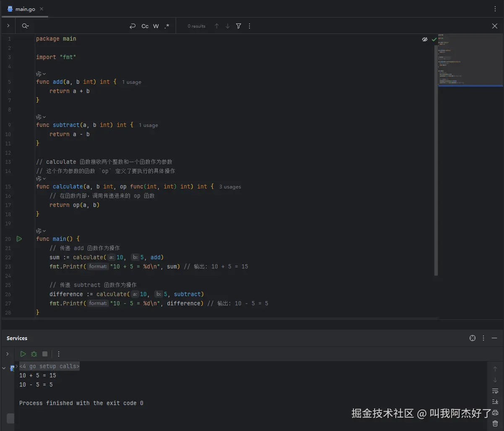The image size is (504, 431).
Task: Click the crosshair locate icon in Services header
Action: pos(473,338)
